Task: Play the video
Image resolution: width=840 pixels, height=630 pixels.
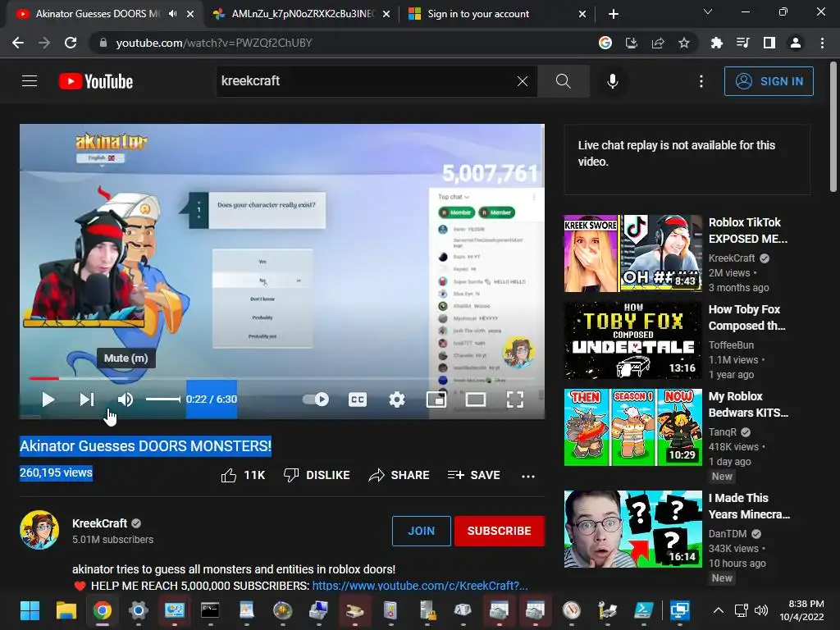Action: [x=48, y=399]
